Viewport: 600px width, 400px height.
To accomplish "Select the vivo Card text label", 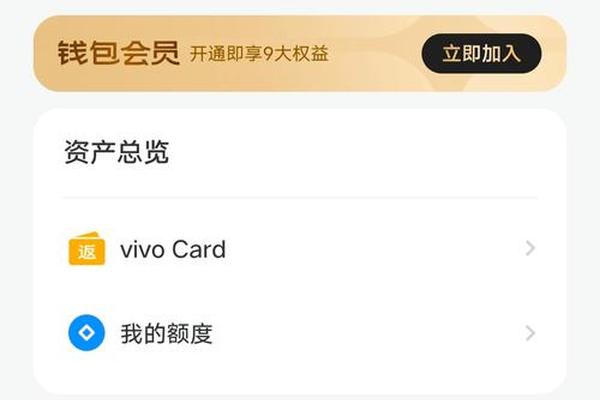I will (173, 249).
